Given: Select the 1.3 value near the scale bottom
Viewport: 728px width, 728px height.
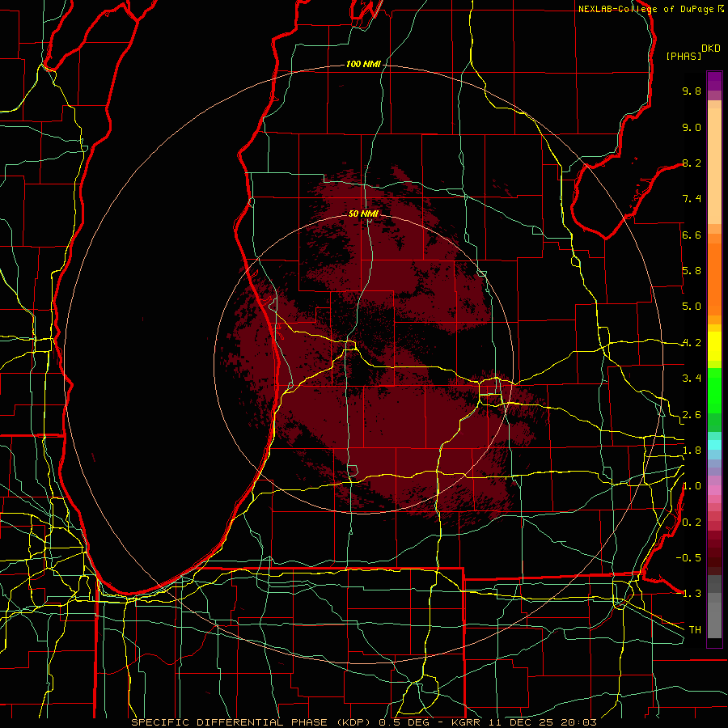Looking at the screenshot, I should [x=692, y=594].
